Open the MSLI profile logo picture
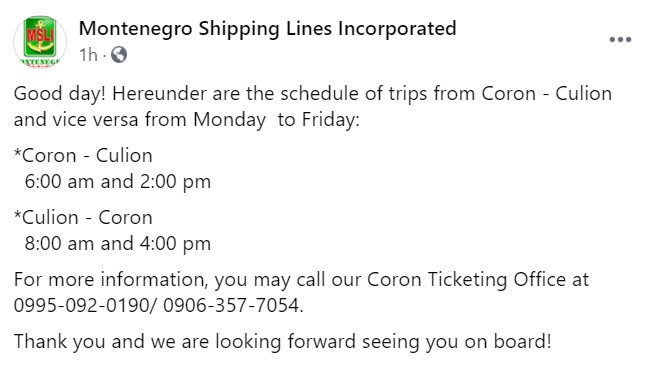Viewport: 661px width, 367px height. point(40,41)
